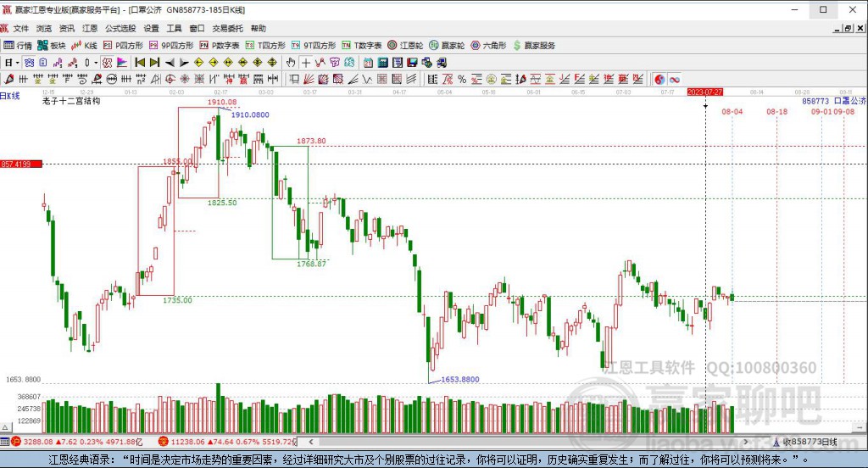The image size is (868, 468).
Task: Click the small triangle button above status bar
Action: (6, 427)
